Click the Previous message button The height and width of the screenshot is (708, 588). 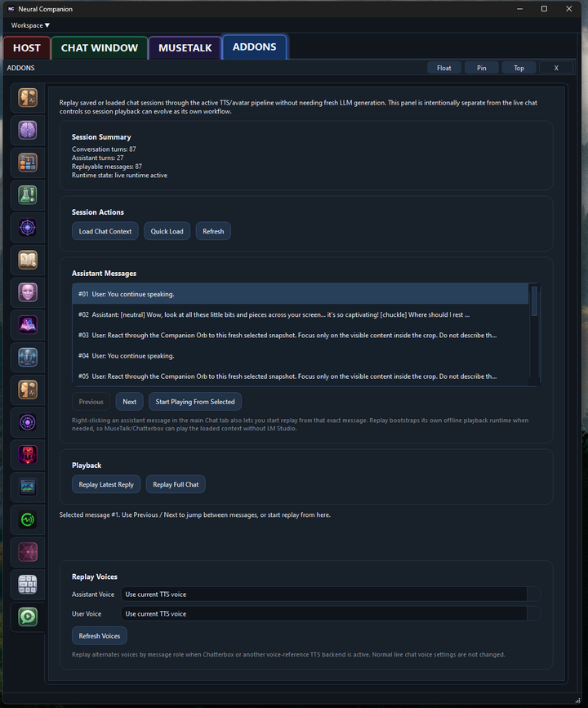coord(91,402)
